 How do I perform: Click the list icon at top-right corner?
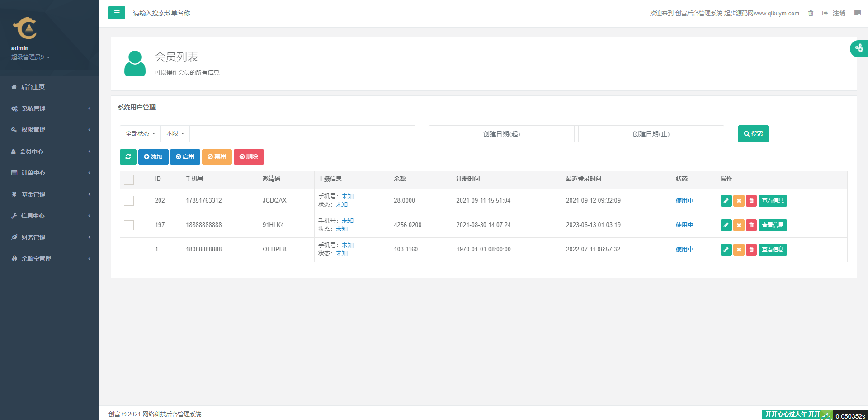tap(857, 13)
